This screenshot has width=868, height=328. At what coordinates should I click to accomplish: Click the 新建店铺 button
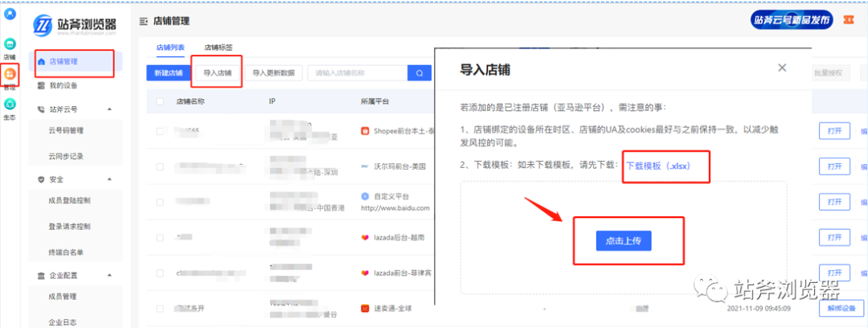pos(166,73)
